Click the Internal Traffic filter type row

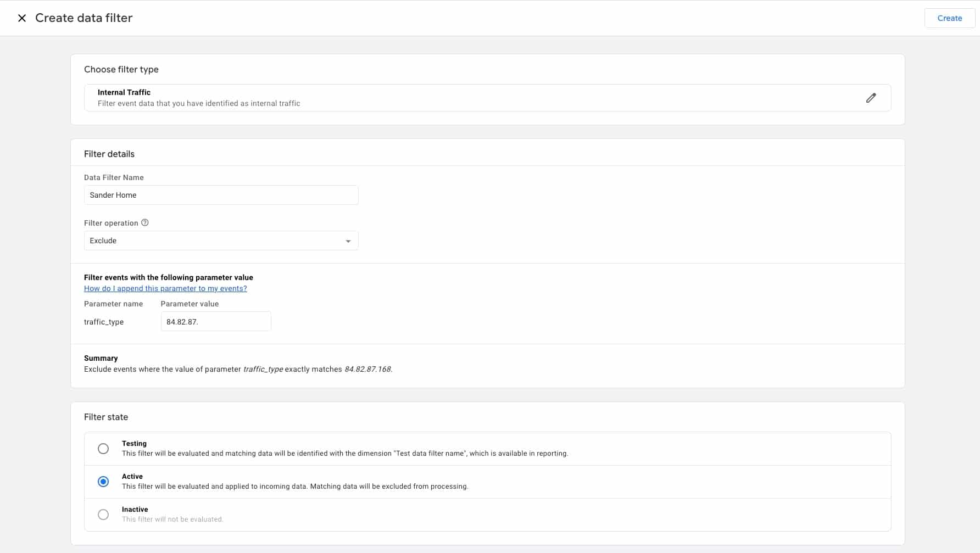[x=487, y=98]
